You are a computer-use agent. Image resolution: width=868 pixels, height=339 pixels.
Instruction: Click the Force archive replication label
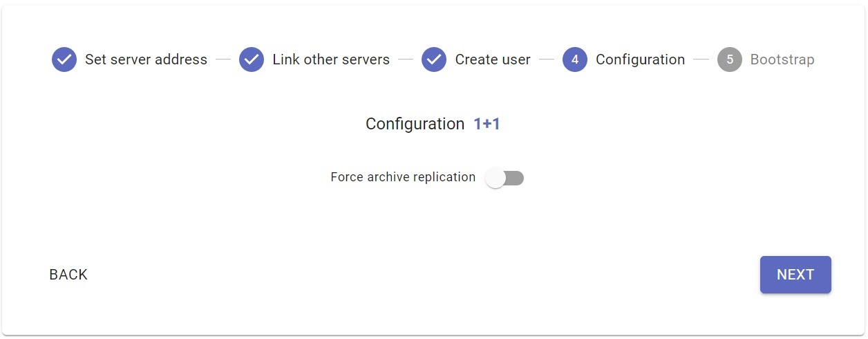point(403,177)
